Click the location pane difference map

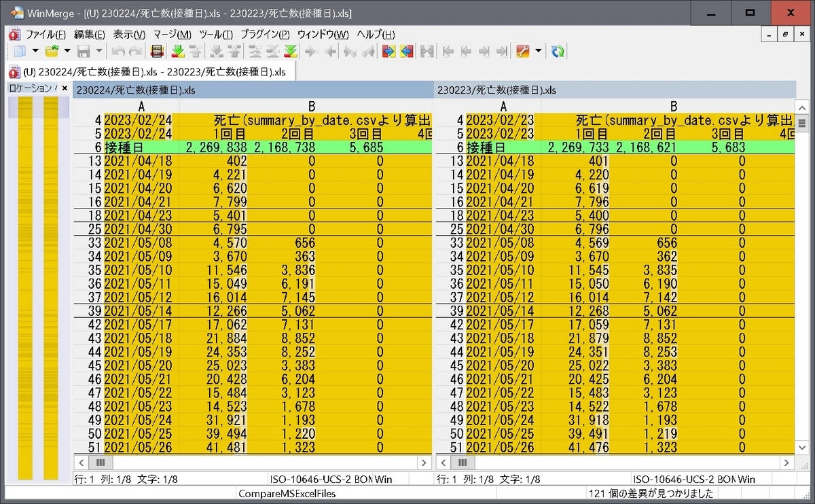(x=38, y=288)
